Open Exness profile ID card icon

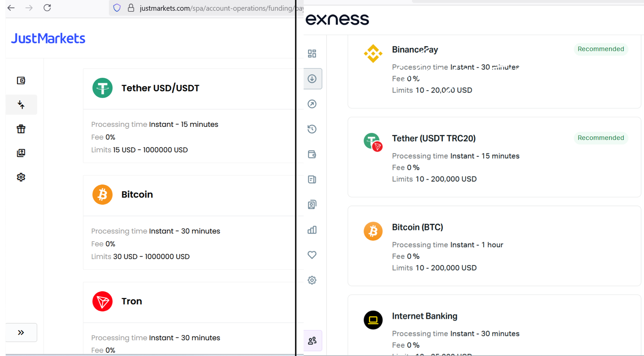tap(312, 205)
